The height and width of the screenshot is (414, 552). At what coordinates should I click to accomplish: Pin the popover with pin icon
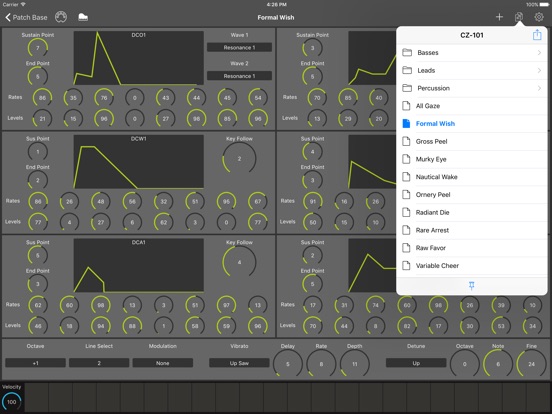pos(471,286)
